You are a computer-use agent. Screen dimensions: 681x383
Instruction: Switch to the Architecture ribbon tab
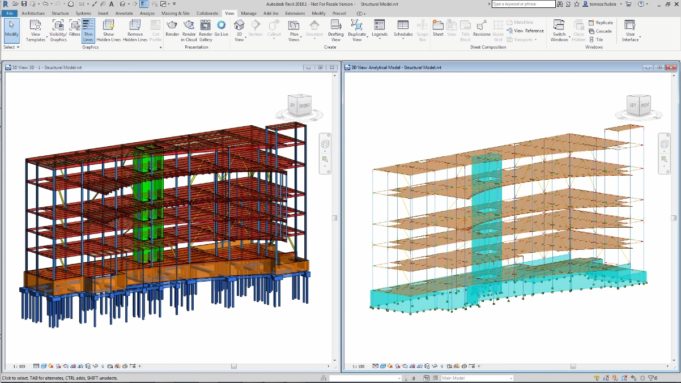pos(33,13)
